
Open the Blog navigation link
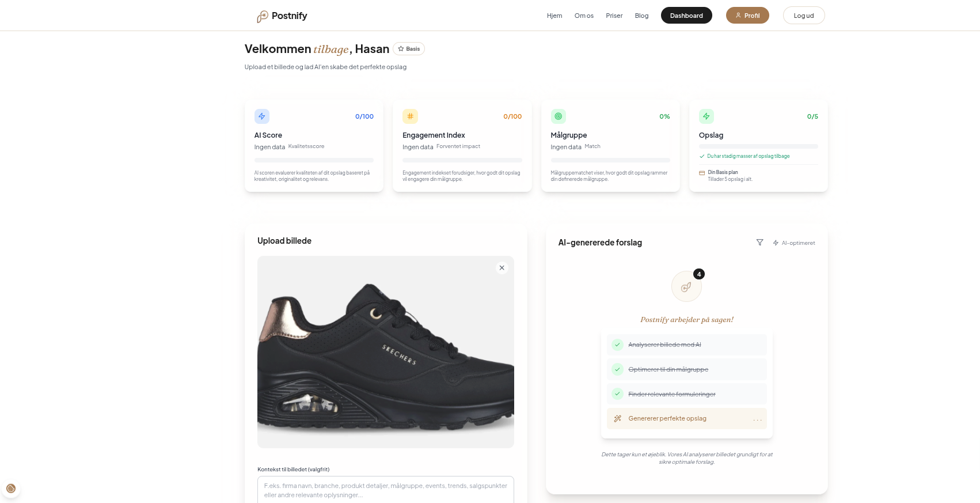click(641, 16)
